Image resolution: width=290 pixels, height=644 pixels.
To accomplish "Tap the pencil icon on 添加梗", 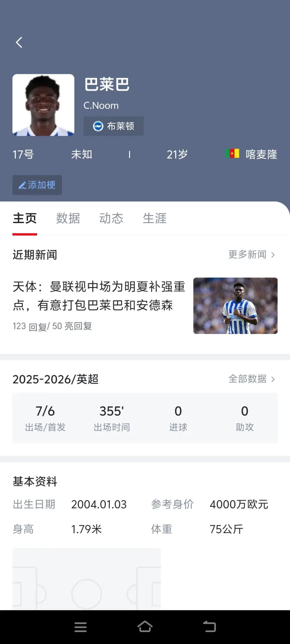I will [22, 185].
